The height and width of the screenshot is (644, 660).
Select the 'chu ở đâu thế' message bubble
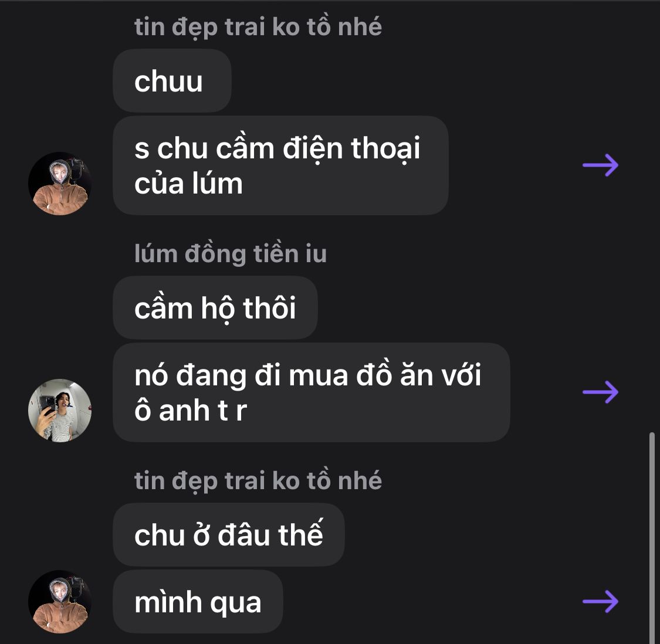[x=229, y=534]
